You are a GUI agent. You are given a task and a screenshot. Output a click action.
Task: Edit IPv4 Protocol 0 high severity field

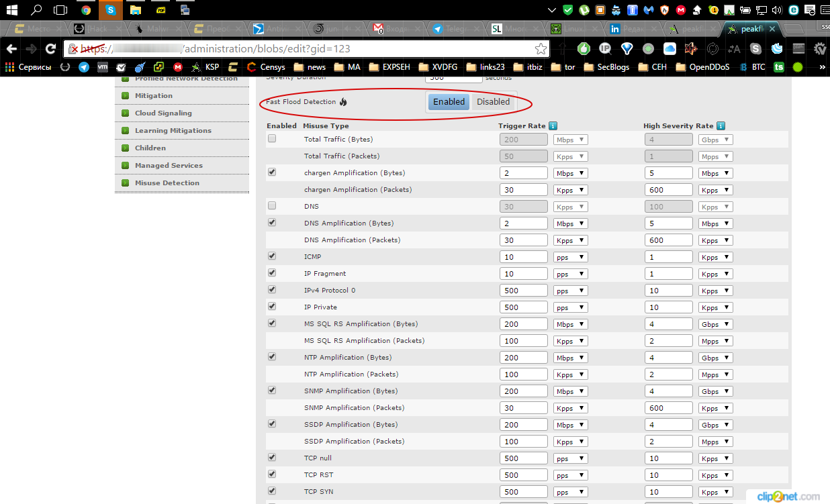[668, 291]
